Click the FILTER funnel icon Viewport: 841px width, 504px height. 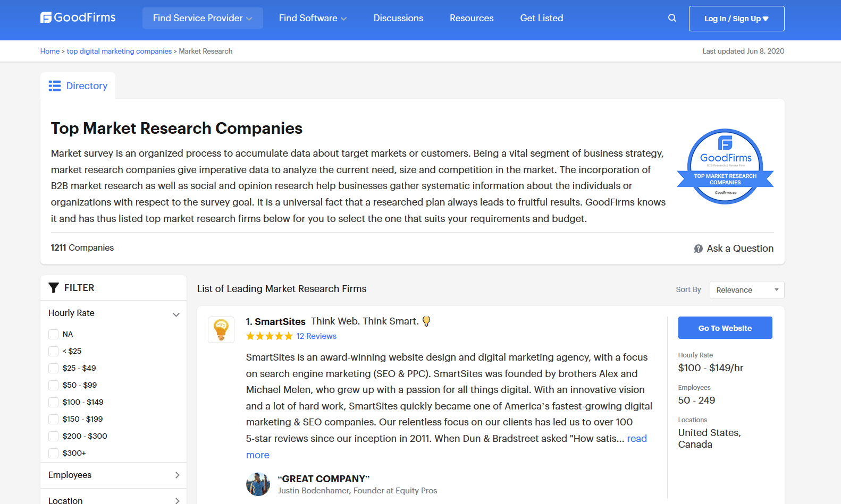coord(54,288)
